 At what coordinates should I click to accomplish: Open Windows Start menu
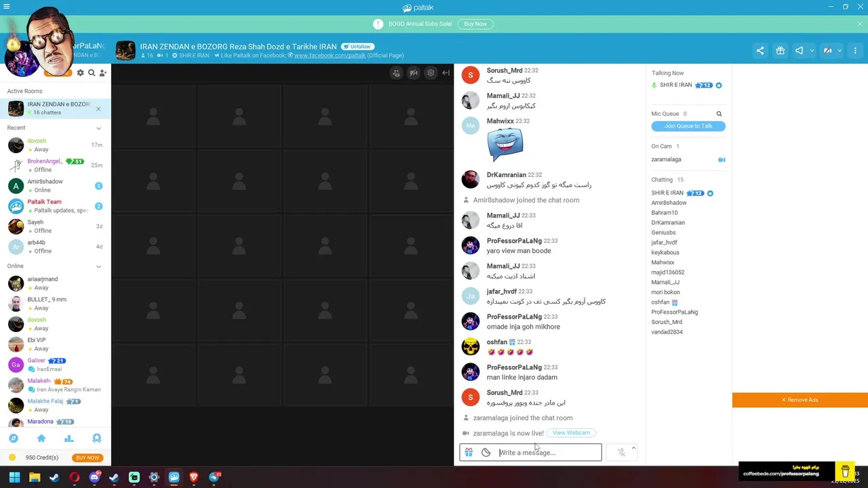(14, 477)
